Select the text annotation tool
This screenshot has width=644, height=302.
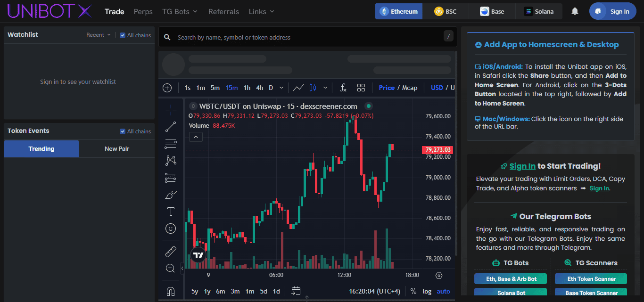(171, 212)
